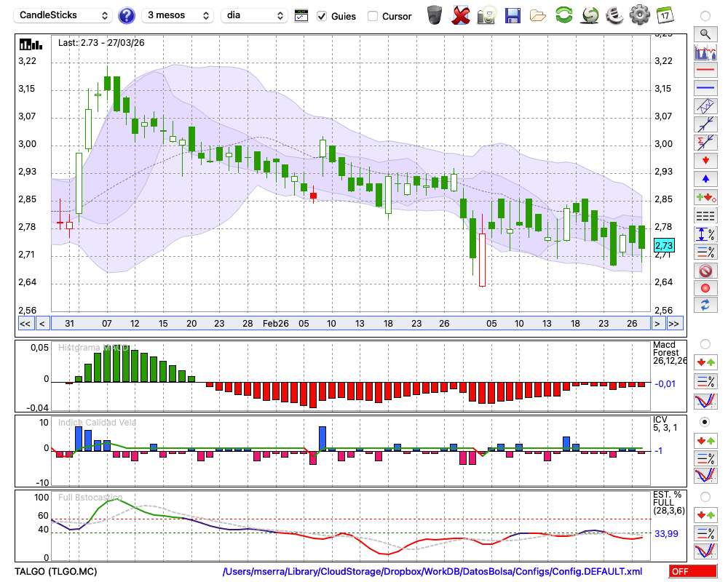
Task: Click the trash can icon in toolbar
Action: click(x=435, y=15)
